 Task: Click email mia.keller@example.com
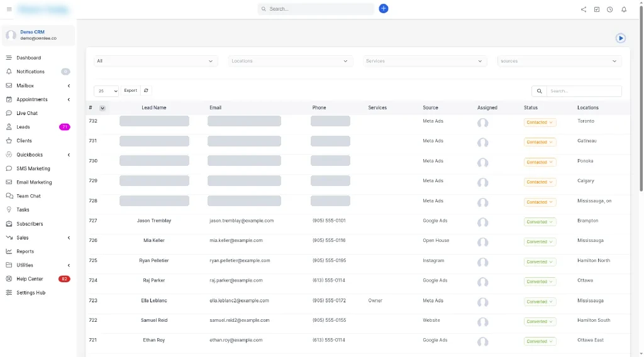click(236, 241)
